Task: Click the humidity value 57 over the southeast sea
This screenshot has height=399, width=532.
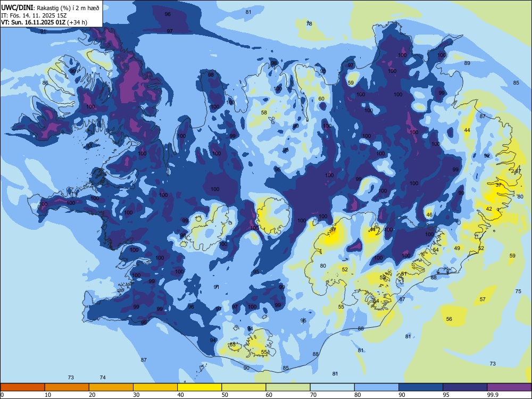Action: click(x=483, y=299)
